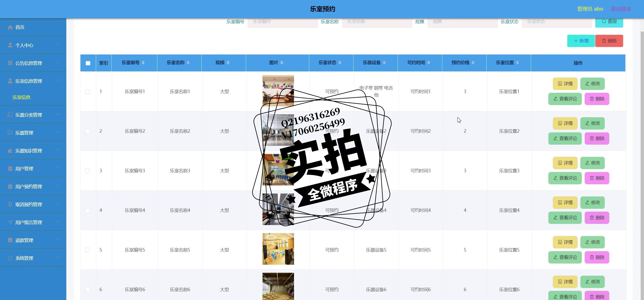Click pink 删除 button for 乐室编号4
Viewport: 644px width, 300px height.
pos(597,218)
